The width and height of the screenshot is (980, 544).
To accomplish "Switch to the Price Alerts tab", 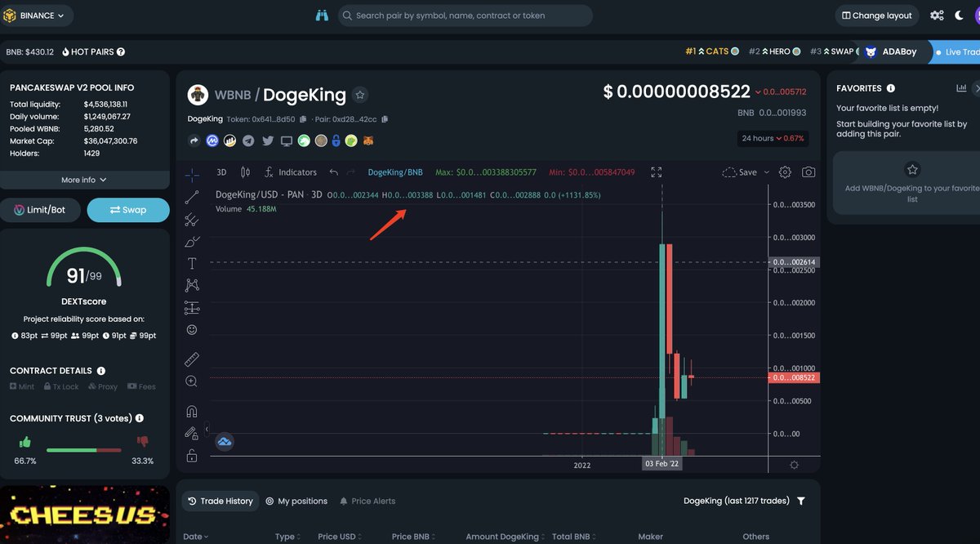I will (367, 501).
